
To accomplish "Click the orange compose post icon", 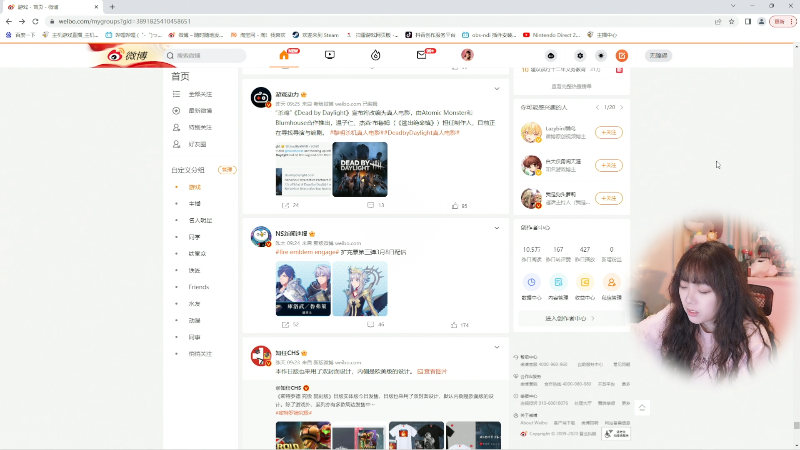I will pyautogui.click(x=621, y=56).
